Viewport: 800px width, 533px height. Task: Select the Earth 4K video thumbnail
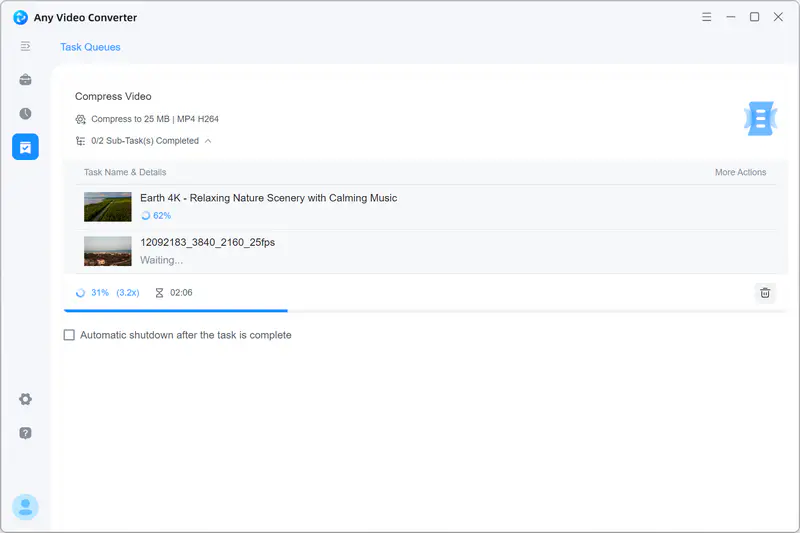tap(108, 207)
